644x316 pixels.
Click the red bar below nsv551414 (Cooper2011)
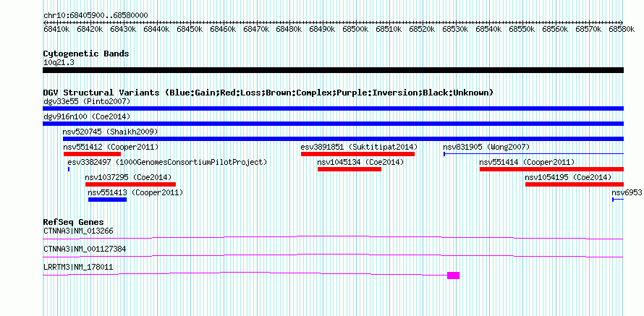coord(551,169)
